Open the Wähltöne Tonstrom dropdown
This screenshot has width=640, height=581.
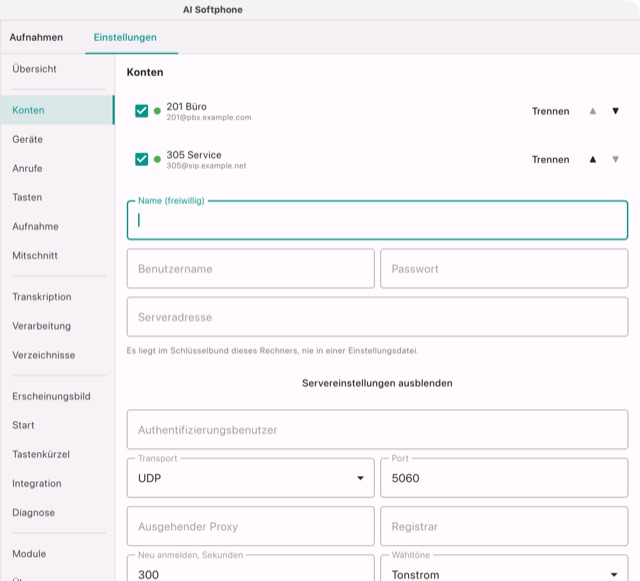pyautogui.click(x=504, y=570)
